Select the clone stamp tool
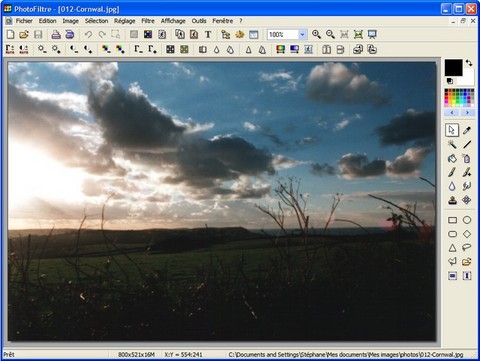Screen dimensions: 480x361 point(452,200)
